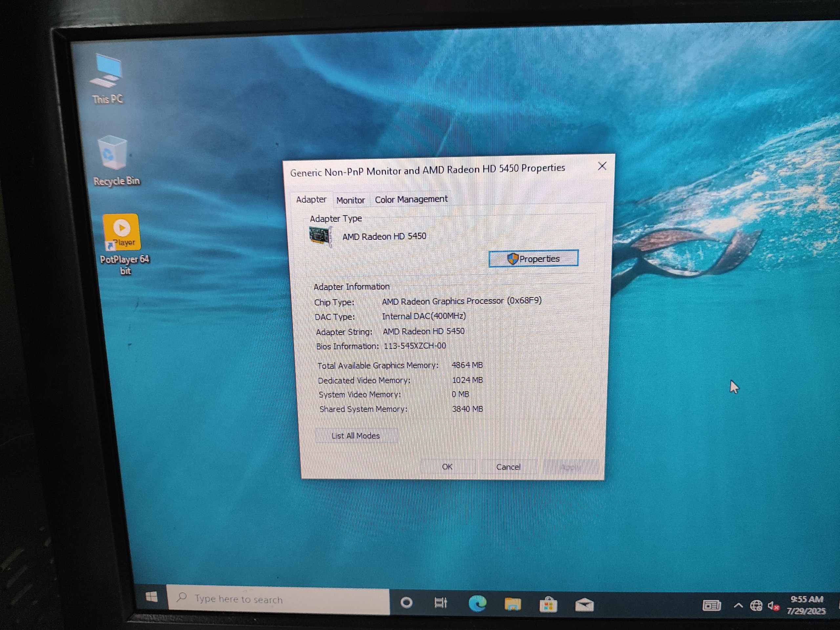The width and height of the screenshot is (840, 630).
Task: Select the PotPlayer 64 bit shortcut
Action: point(124,244)
